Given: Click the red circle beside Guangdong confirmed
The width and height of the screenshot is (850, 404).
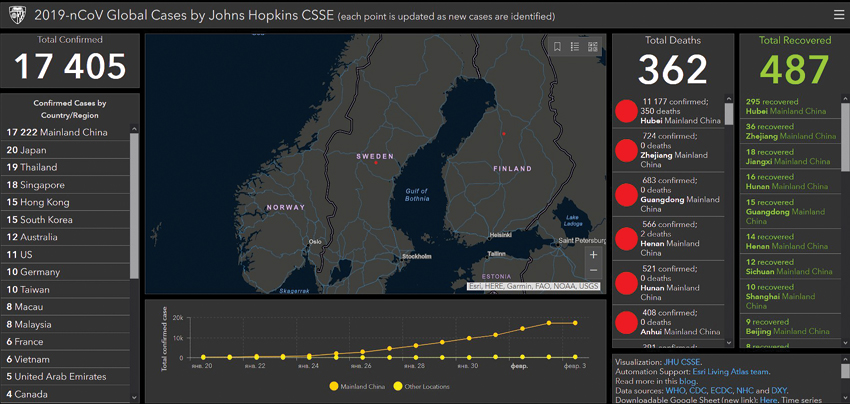Looking at the screenshot, I should [626, 195].
